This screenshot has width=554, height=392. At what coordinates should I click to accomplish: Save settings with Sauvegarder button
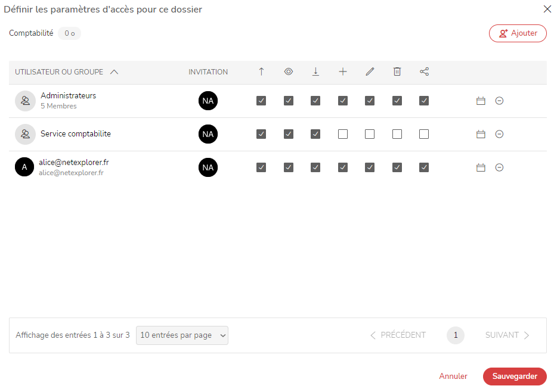515,377
